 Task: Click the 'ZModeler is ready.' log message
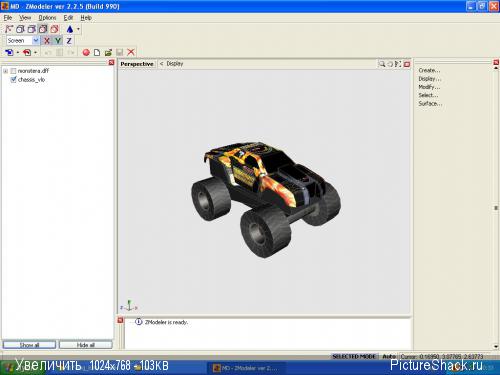coord(166,322)
